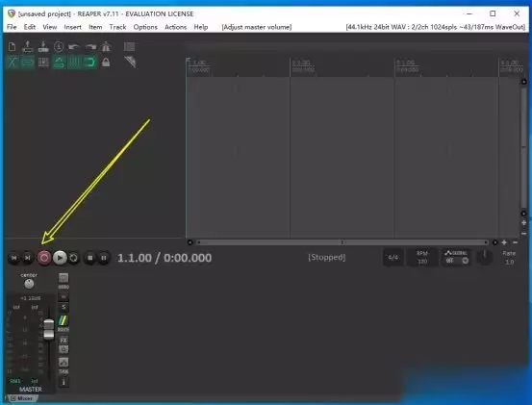Click the undo arrow icon
This screenshot has height=405, width=532.
tap(74, 47)
